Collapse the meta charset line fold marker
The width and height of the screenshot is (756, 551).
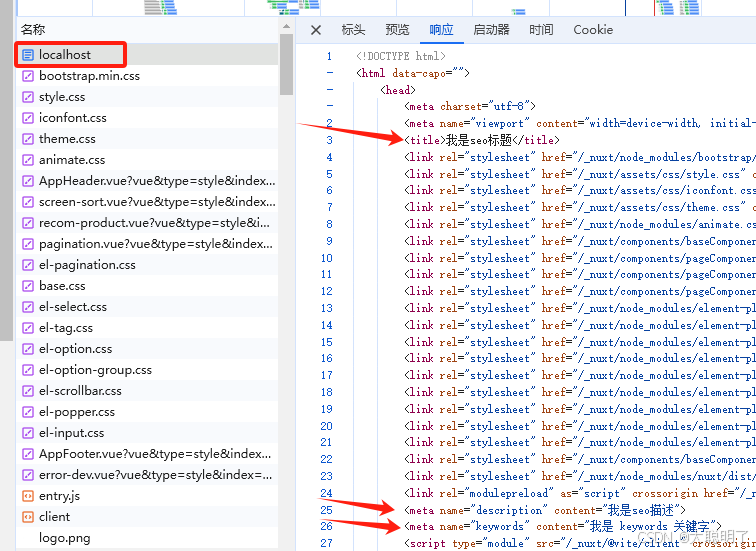(x=330, y=106)
